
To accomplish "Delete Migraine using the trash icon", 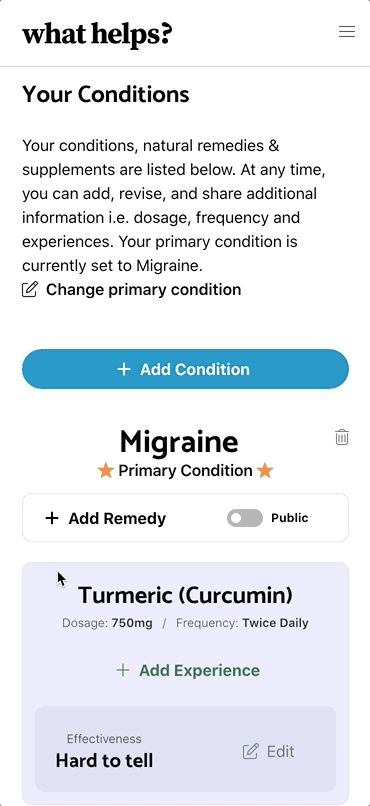I will click(342, 437).
